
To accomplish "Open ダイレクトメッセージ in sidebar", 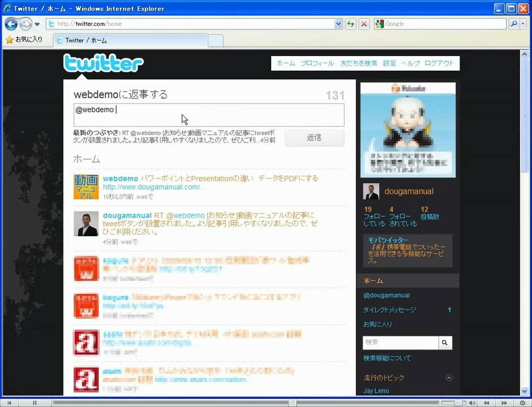I will coord(389,310).
